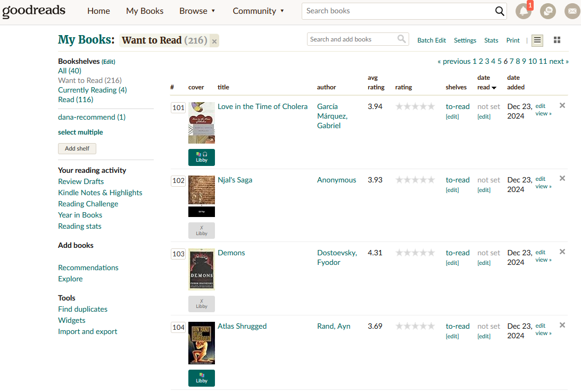Click the Add shelf button
The height and width of the screenshot is (392, 581).
click(77, 148)
